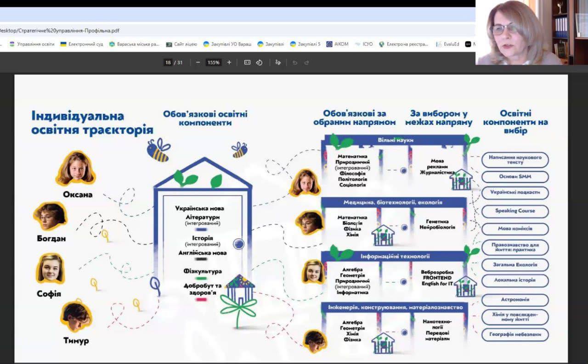The width and height of the screenshot is (588, 364).
Task: Open the Електронний суд bookmark
Action: click(82, 44)
